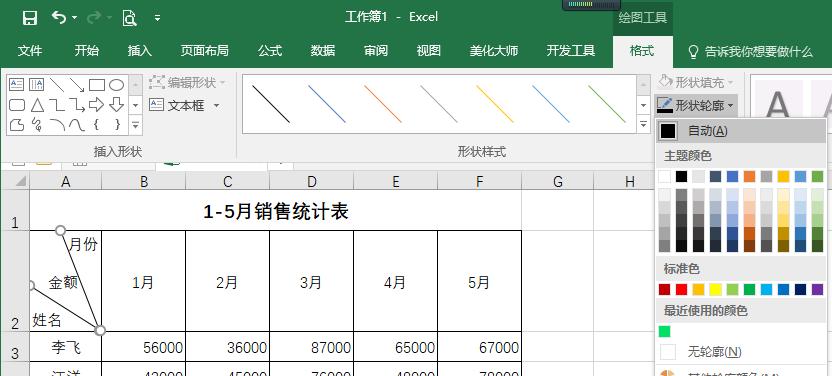Select the elbow arrow connector shape
Image resolution: width=832 pixels, height=376 pixels.
coord(77,105)
